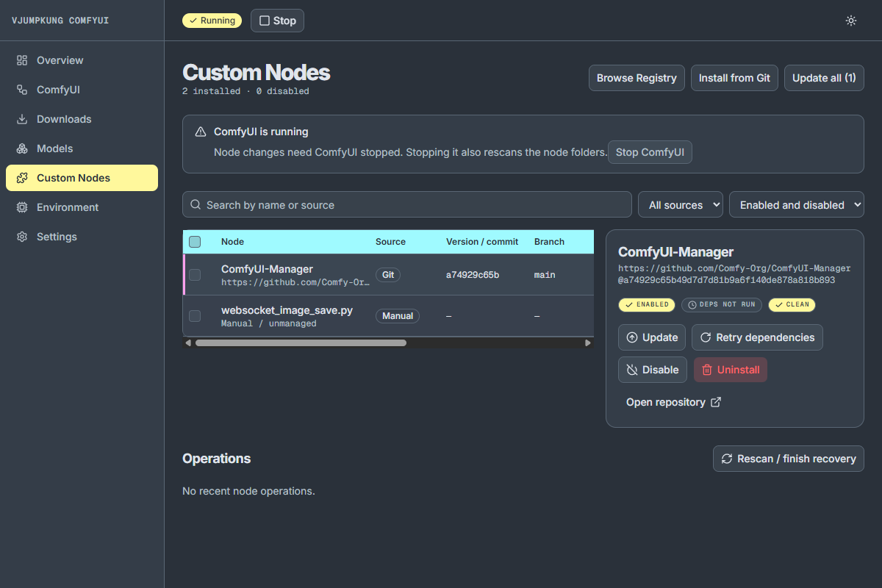This screenshot has width=882, height=588.
Task: Click the plug-off icon on Disable button
Action: coord(632,370)
